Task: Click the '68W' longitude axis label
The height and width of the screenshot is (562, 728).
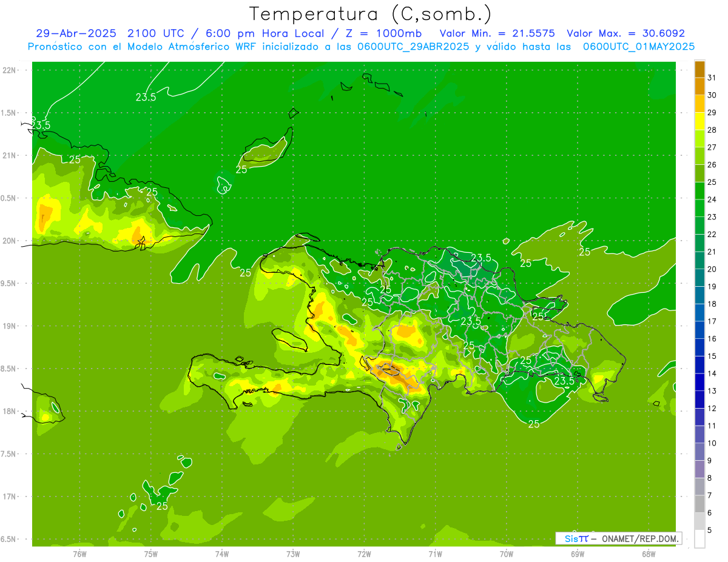Action: [x=649, y=554]
